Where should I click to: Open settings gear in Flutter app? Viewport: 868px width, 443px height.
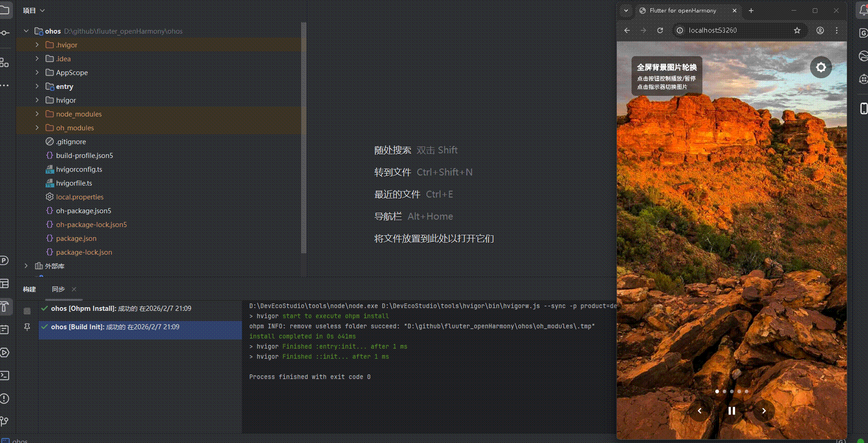pos(821,68)
